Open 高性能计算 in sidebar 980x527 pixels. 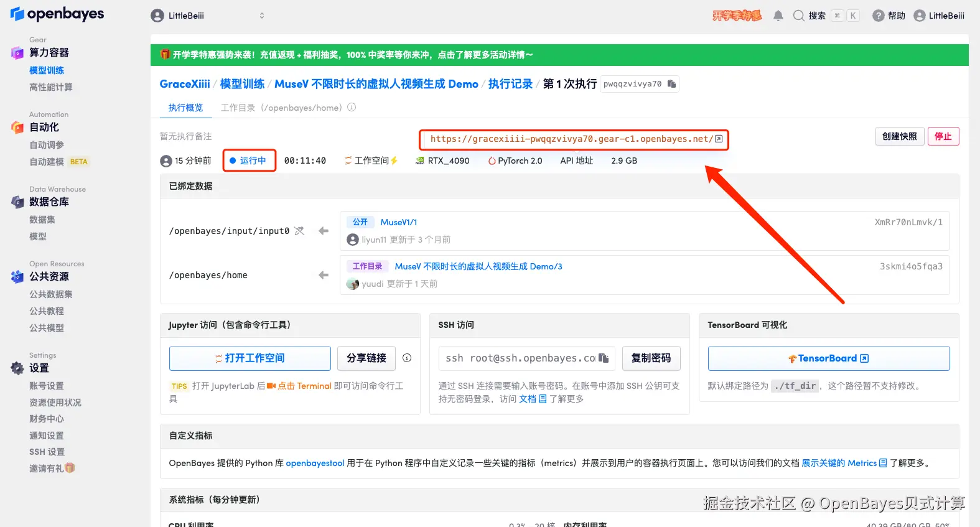pyautogui.click(x=51, y=87)
